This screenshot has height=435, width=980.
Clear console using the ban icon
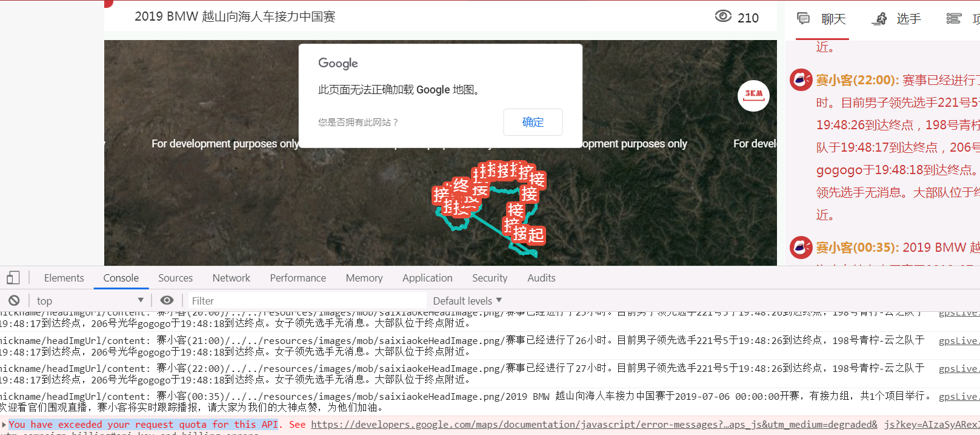[x=14, y=300]
